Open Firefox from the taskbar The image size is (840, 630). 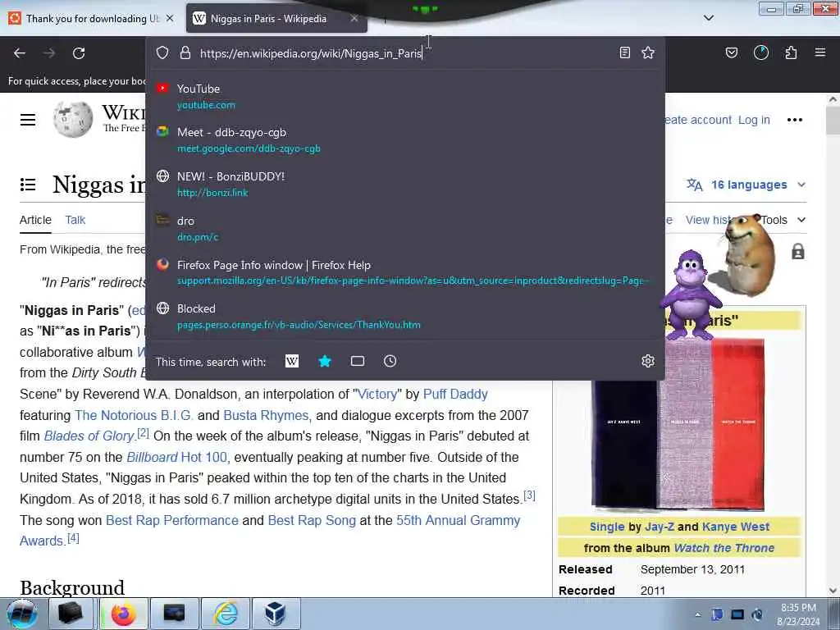point(124,614)
